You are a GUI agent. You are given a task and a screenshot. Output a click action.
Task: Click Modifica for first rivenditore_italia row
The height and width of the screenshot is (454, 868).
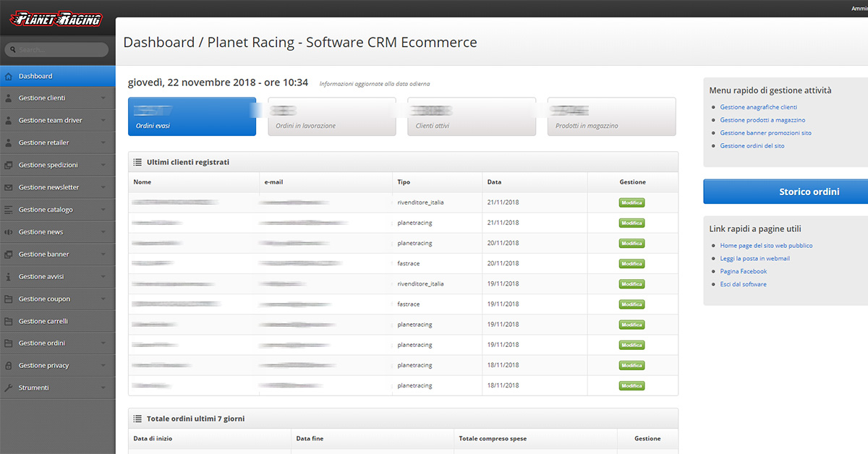(x=631, y=202)
